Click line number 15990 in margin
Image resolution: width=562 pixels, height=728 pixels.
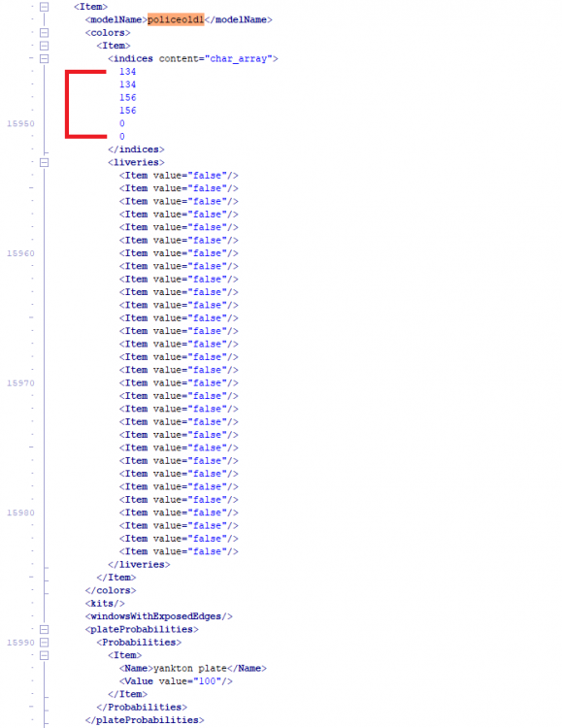tap(20, 643)
